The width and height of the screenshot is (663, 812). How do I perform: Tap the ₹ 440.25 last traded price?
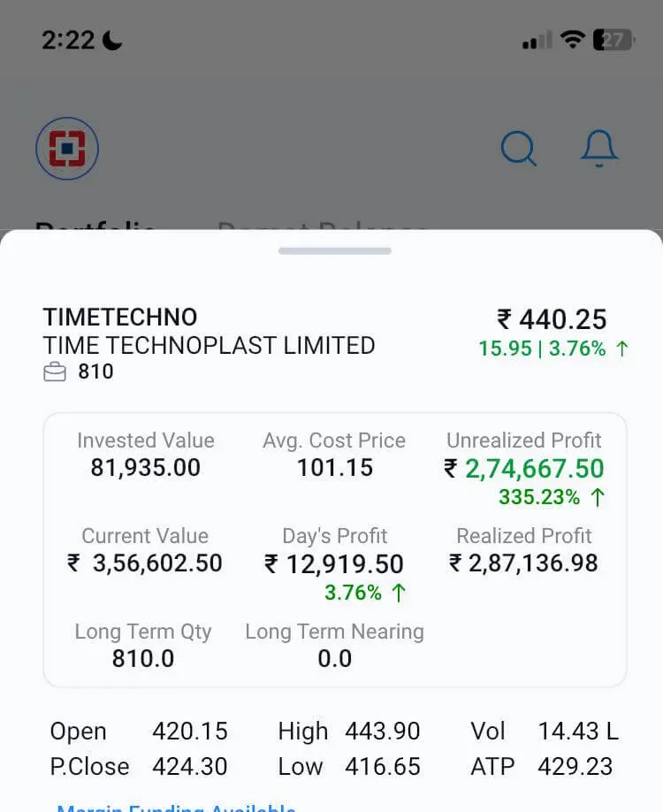click(552, 319)
